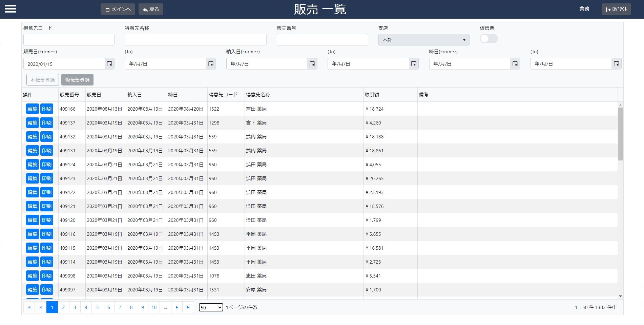The image size is (644, 325).
Task: Select amount ¥ 16,581
Action: (374, 248)
